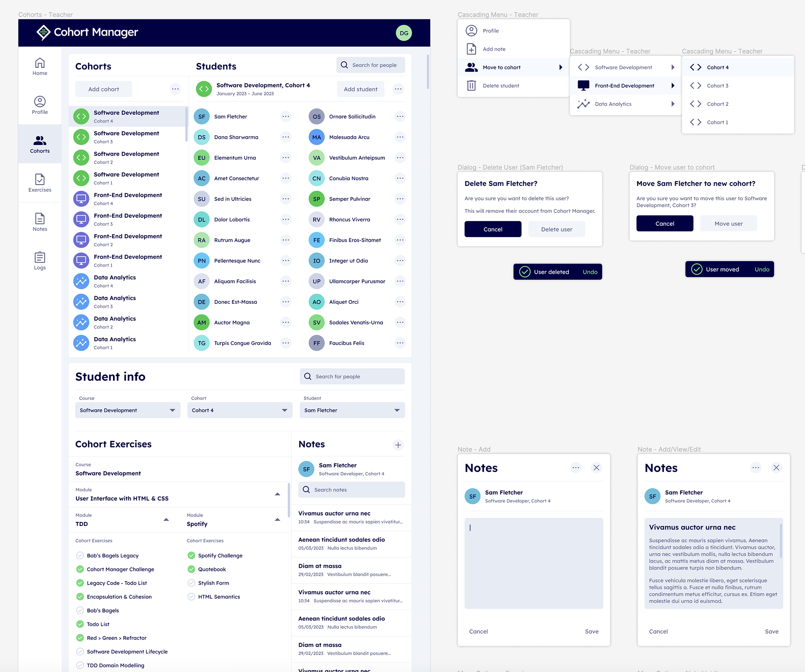Click the Cohort Manager logo icon
The width and height of the screenshot is (805, 672).
tap(43, 32)
